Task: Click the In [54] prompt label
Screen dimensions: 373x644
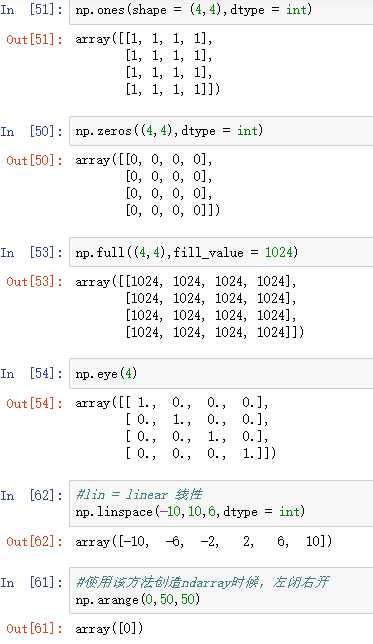Action: (x=32, y=373)
